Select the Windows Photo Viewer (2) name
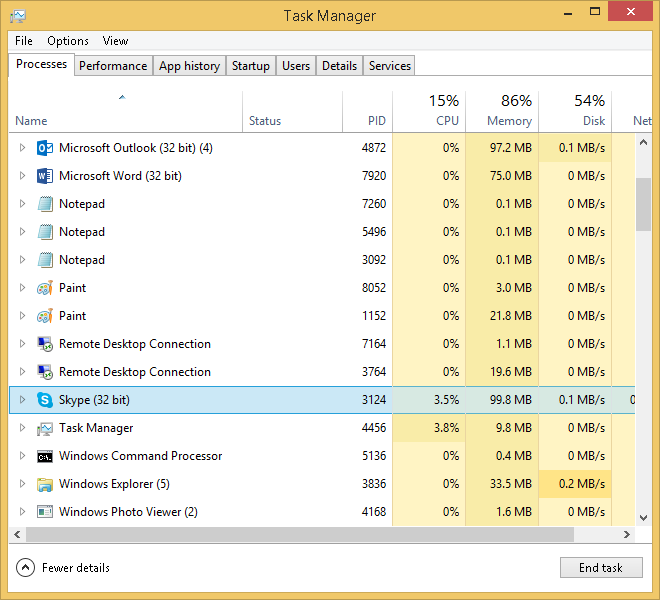Screen dimensions: 660x600 coord(128,512)
